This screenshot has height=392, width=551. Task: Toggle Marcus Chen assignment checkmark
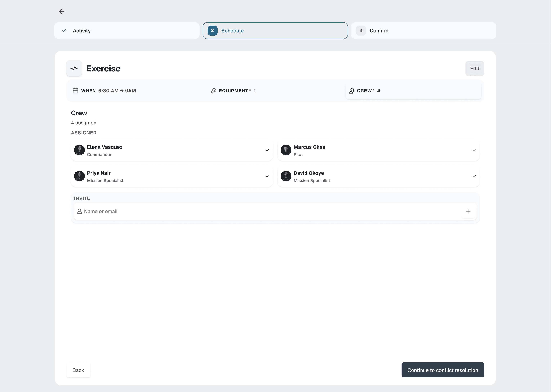pos(474,150)
